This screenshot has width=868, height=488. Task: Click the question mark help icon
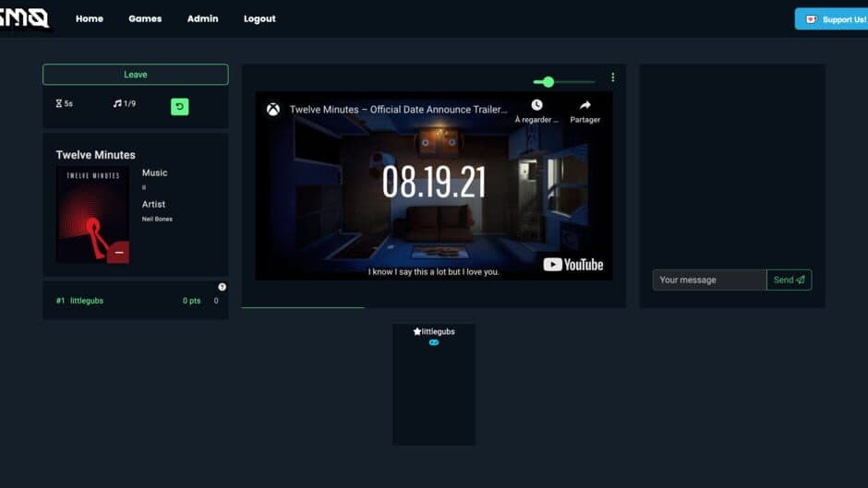(222, 287)
